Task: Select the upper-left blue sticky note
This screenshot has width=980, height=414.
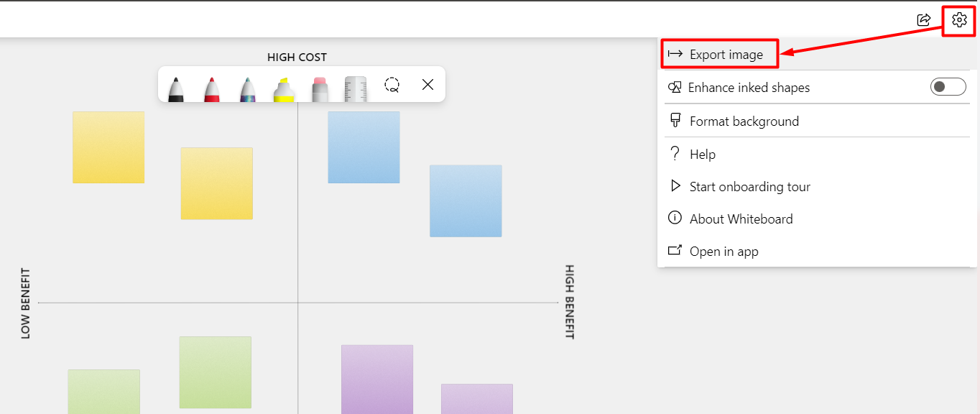Action: [x=364, y=147]
